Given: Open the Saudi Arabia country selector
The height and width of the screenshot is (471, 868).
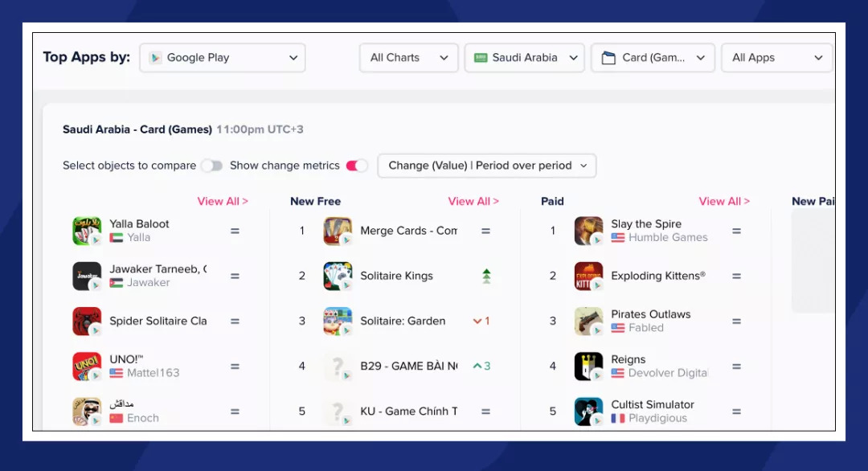Looking at the screenshot, I should (x=524, y=58).
